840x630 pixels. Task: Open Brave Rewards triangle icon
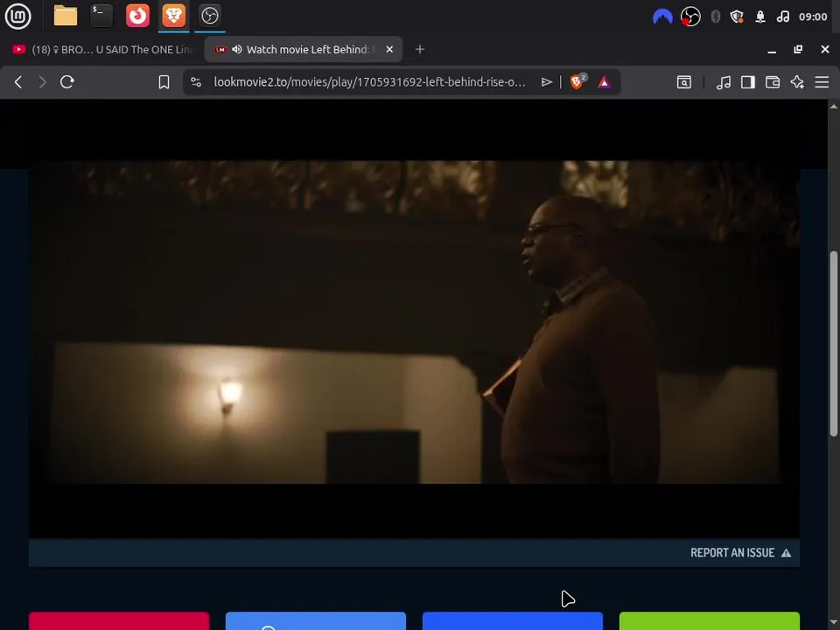(x=604, y=82)
